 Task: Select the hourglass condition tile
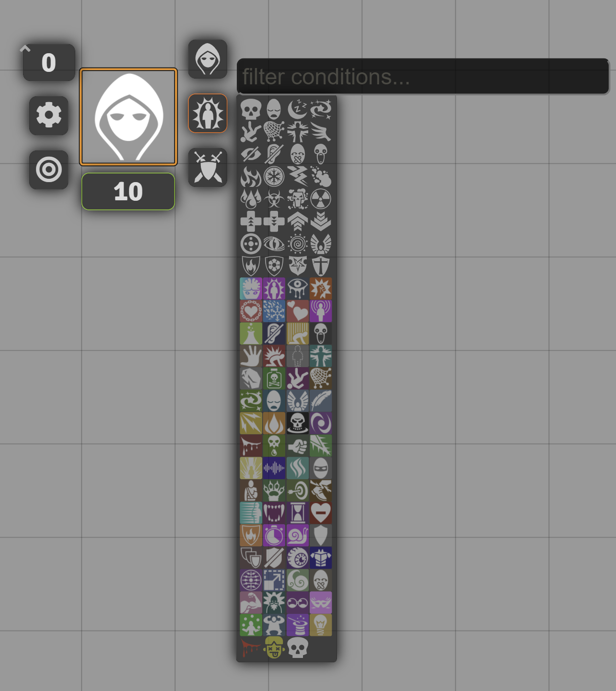[297, 513]
